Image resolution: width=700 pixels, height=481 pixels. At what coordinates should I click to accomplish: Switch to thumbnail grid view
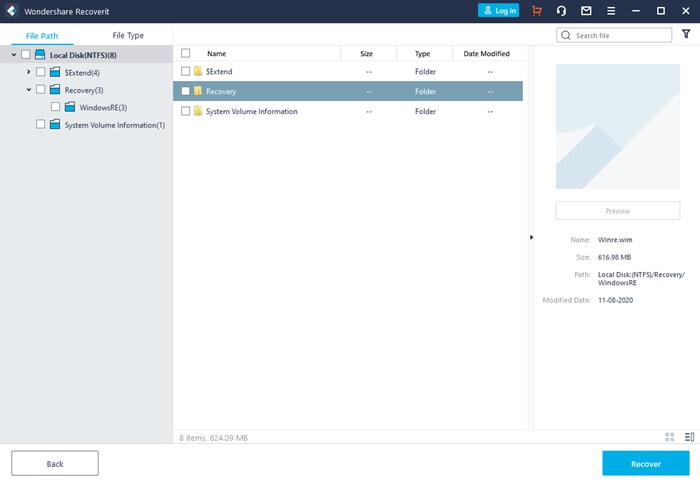point(670,437)
